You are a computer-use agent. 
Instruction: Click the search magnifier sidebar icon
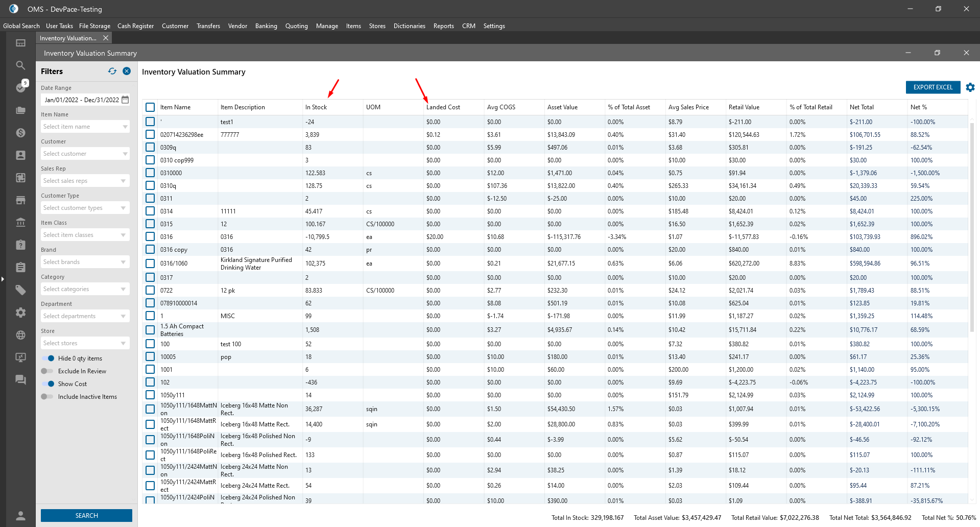tap(20, 65)
